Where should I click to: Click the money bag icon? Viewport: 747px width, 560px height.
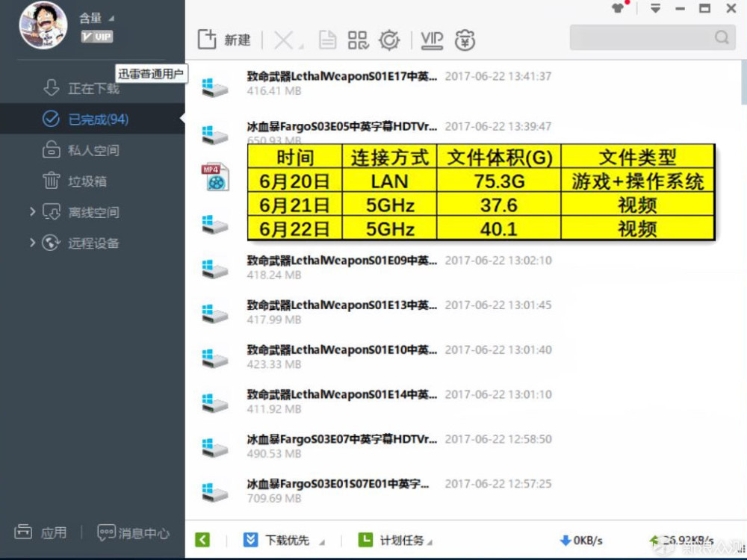click(x=465, y=40)
